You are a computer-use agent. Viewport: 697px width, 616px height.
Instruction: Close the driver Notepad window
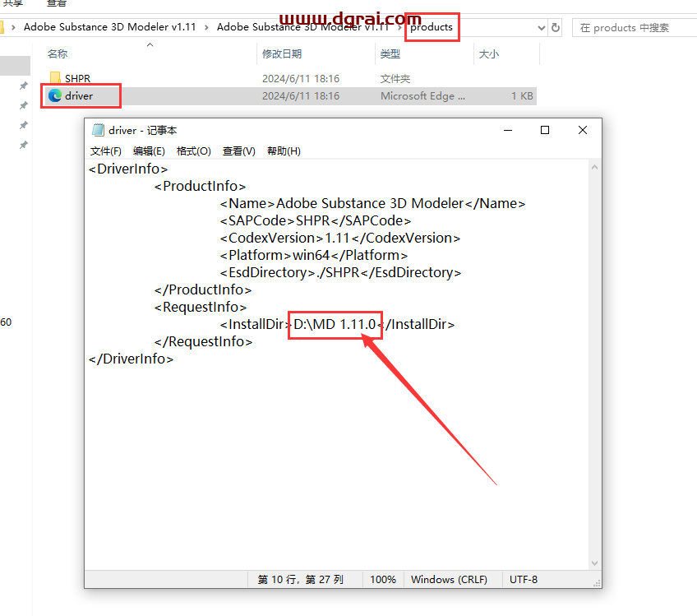point(582,130)
